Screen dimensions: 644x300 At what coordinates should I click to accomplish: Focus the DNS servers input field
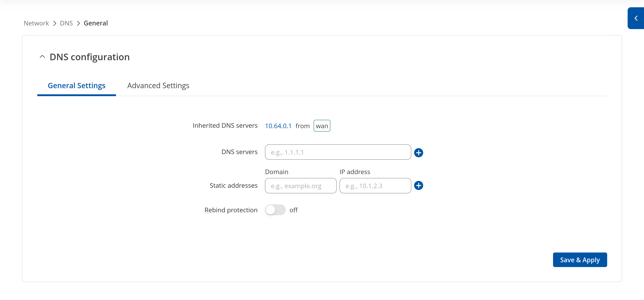(338, 152)
